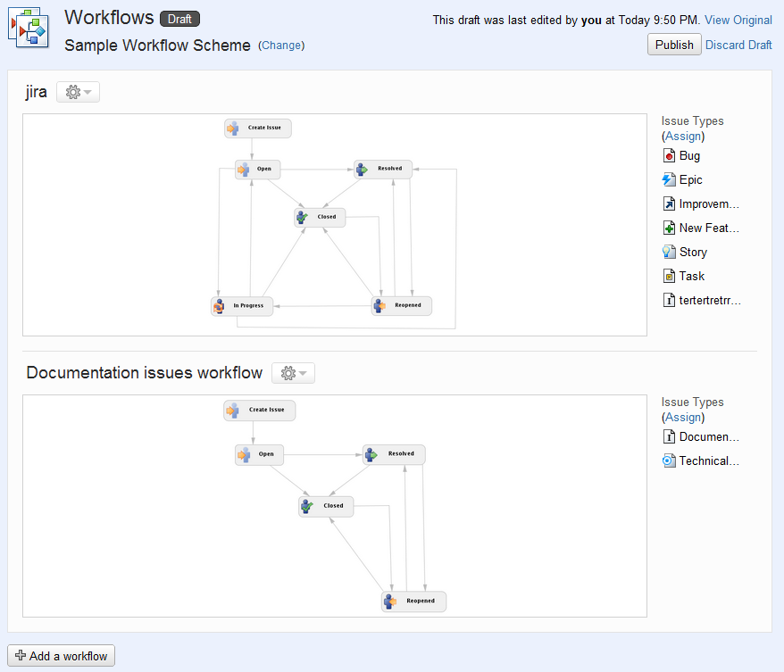Image resolution: width=784 pixels, height=672 pixels.
Task: Click the plus icon on Add a workflow
Action: 21,655
